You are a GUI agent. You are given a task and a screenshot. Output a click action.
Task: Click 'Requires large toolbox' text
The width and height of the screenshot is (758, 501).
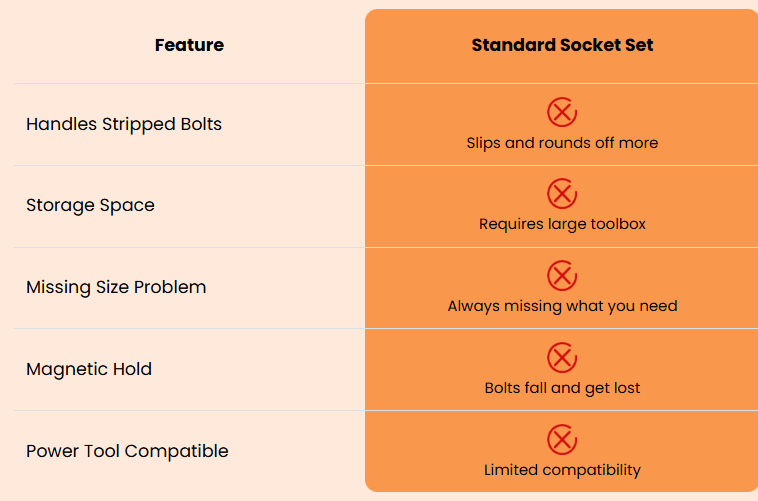point(562,224)
